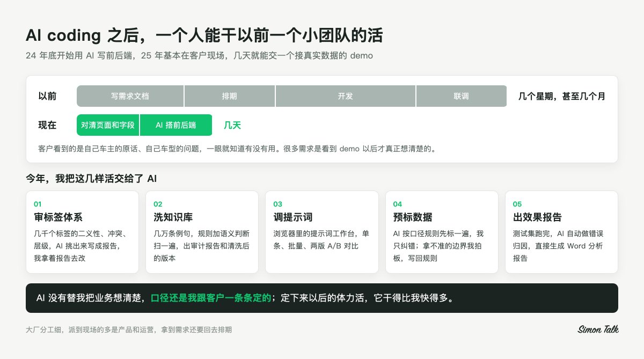Open the '洗知识库' card title

point(173,217)
